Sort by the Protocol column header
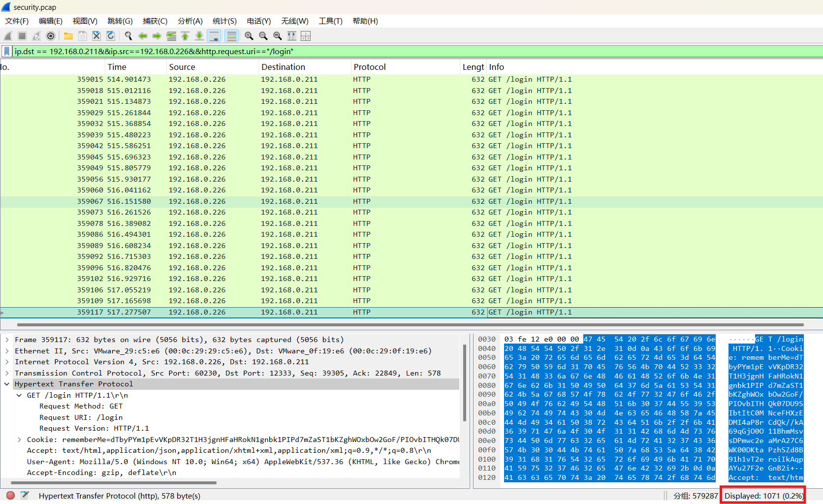Viewport: 823px width, 504px height. [x=369, y=67]
